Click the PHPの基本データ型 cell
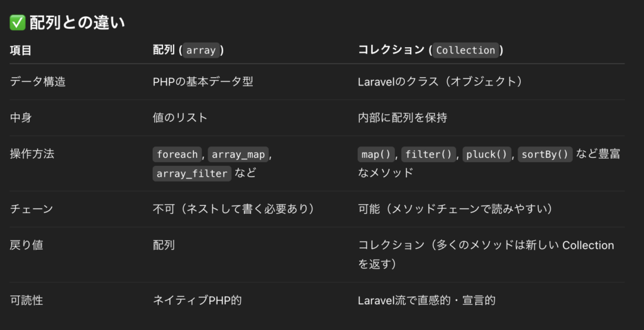Screen dimensions: 644x330 (203, 82)
